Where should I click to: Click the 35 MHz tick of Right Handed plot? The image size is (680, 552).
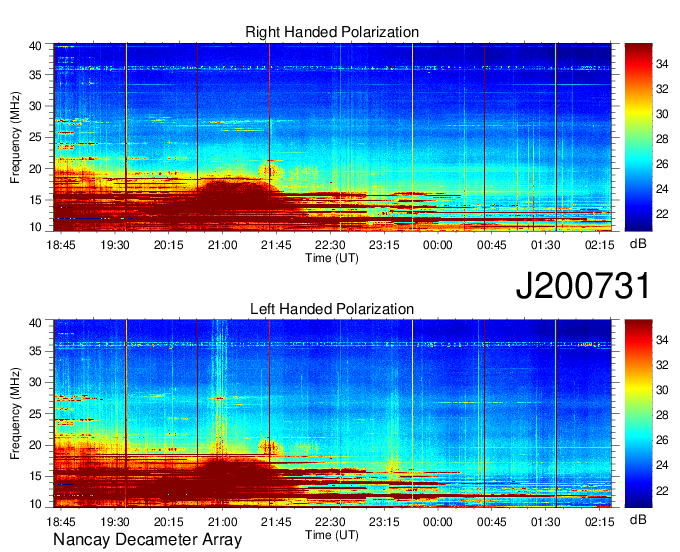(36, 75)
